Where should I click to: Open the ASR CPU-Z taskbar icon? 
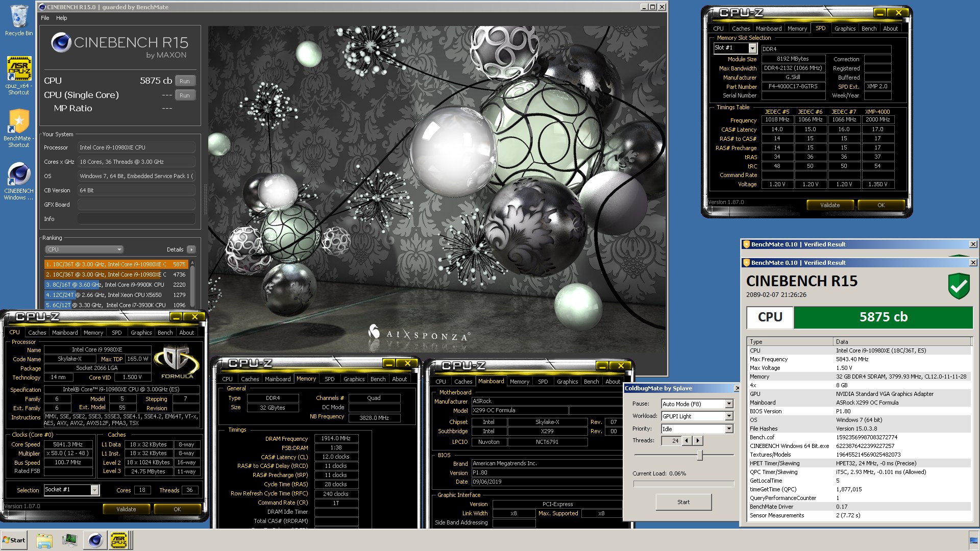(119, 540)
